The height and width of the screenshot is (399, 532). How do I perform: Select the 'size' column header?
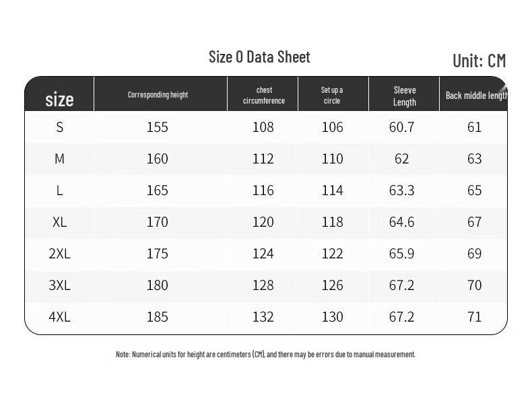[59, 100]
